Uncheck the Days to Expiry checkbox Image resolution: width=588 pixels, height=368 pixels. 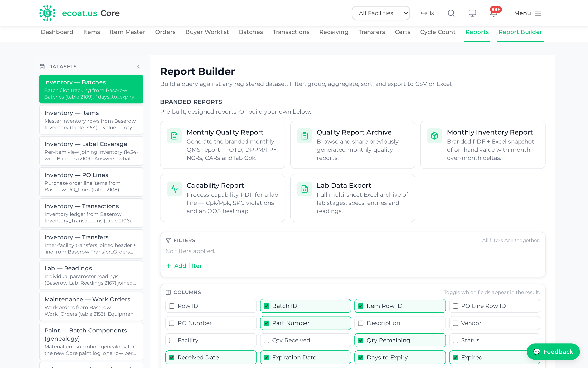(361, 358)
